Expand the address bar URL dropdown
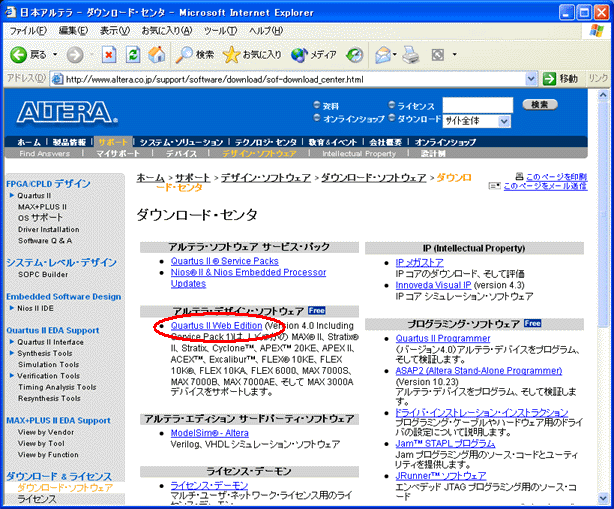 pyautogui.click(x=549, y=78)
